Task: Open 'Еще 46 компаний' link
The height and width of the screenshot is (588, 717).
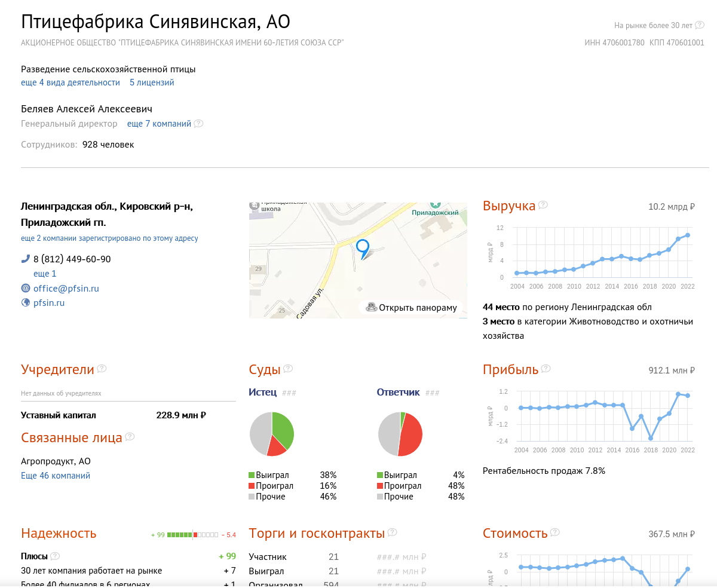Action: point(56,476)
